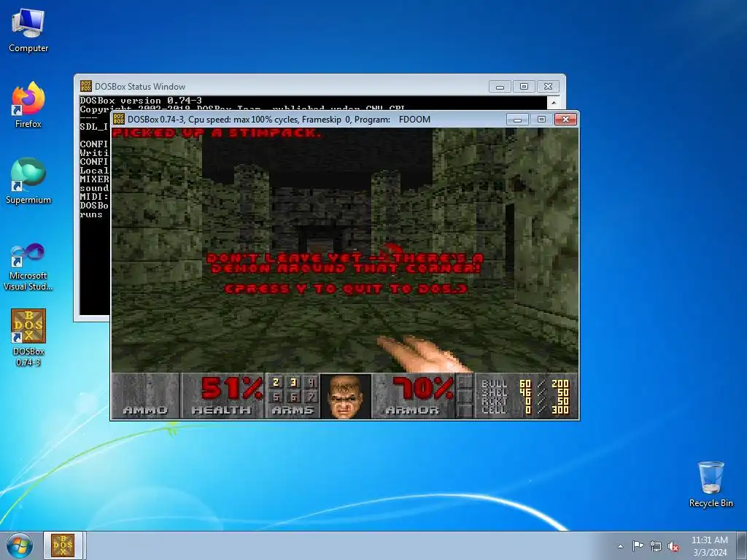Click the CELL ammo count row

(525, 410)
